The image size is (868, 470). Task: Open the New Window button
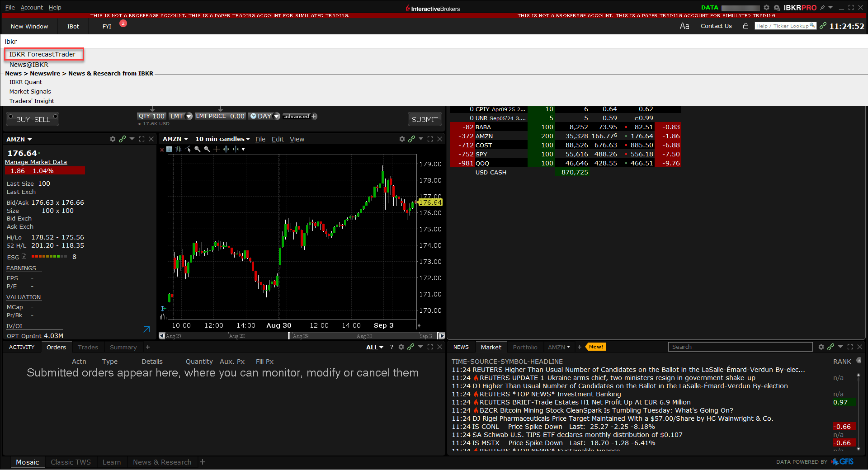coord(29,26)
